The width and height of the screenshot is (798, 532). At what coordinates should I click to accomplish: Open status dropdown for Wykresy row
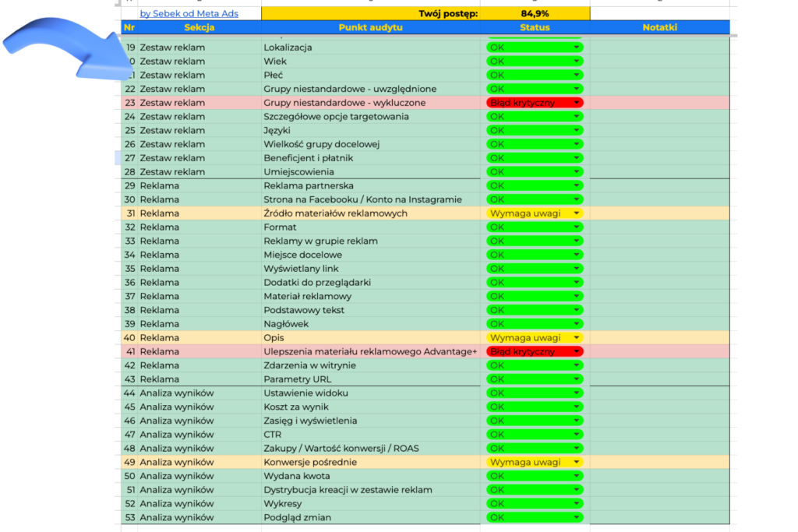(577, 504)
